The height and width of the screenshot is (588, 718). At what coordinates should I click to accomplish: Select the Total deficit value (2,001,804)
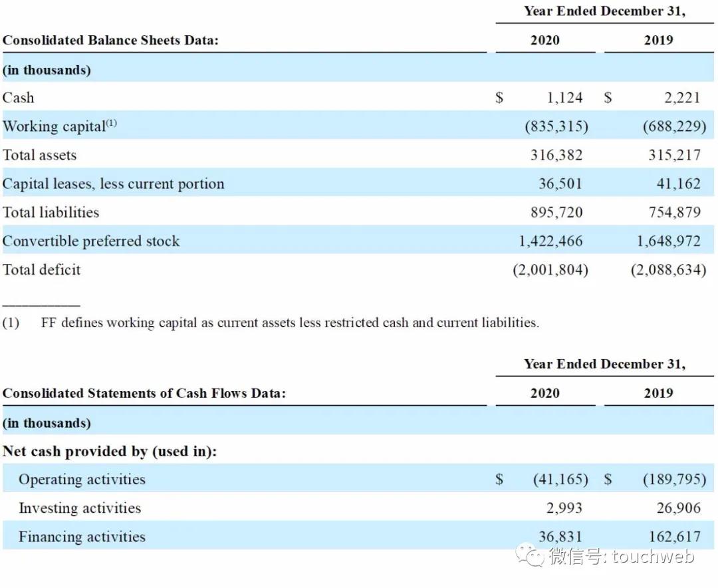(550, 269)
